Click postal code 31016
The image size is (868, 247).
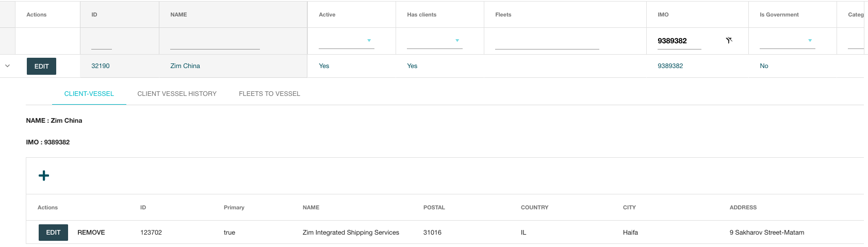(x=432, y=233)
